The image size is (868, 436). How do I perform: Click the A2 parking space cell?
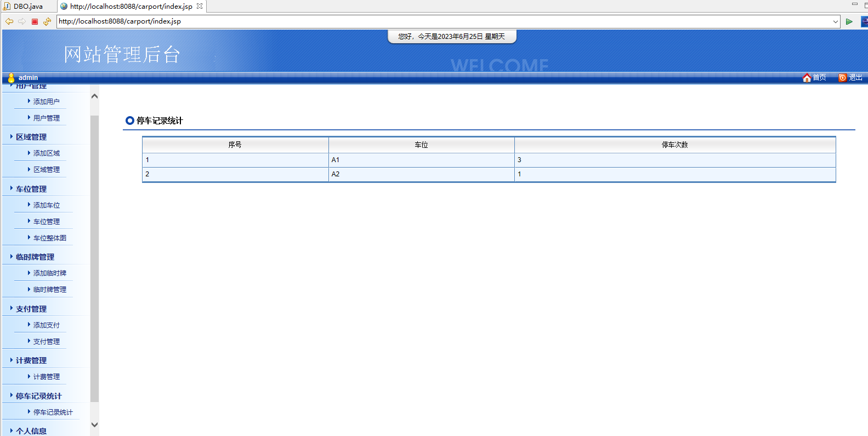(x=421, y=174)
